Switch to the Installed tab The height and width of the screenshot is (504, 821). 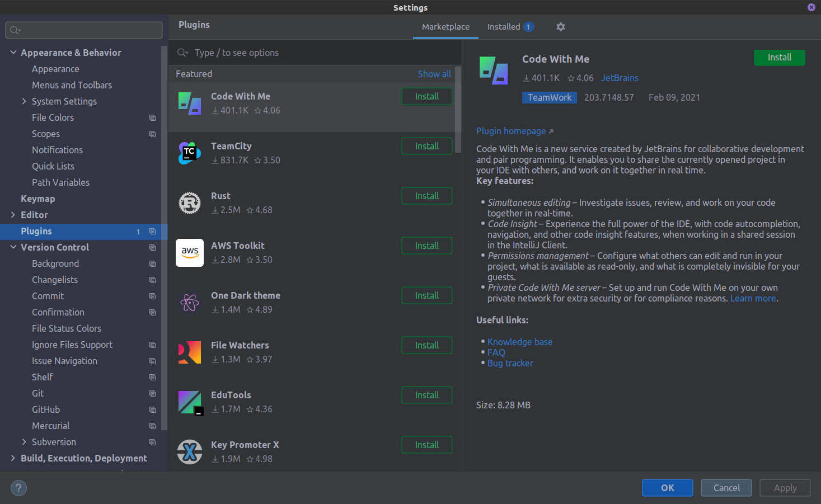pyautogui.click(x=510, y=27)
